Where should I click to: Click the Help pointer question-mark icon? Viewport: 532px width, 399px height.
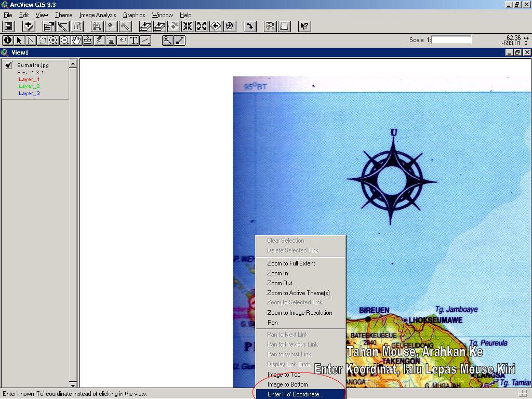304,26
